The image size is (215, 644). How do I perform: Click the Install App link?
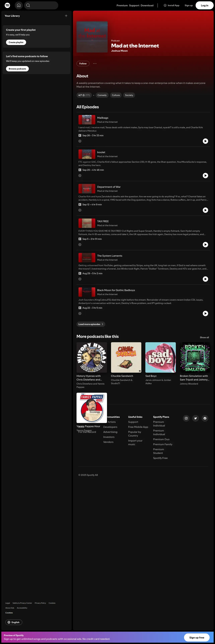click(x=171, y=6)
